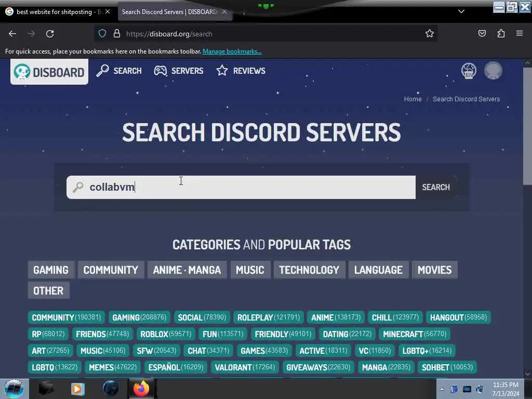Click the SOCIAL tag
Viewport: 532px width, 399px height.
point(202,317)
